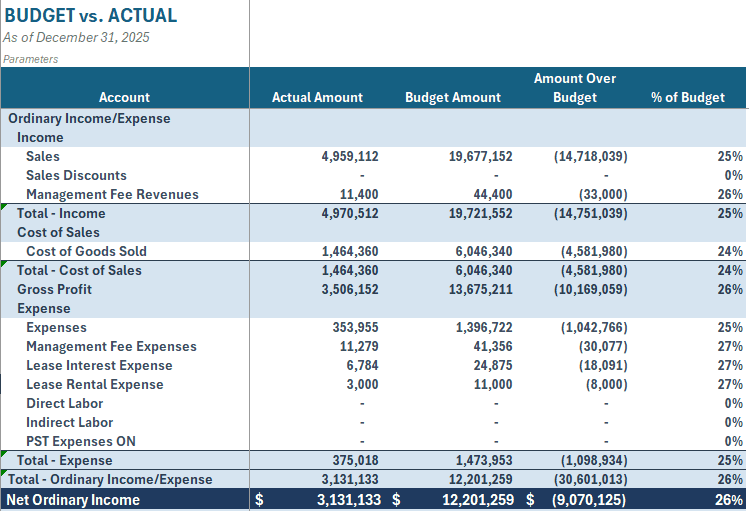749x511 pixels.
Task: Select Sales budget amount 19,677,152
Action: point(480,157)
